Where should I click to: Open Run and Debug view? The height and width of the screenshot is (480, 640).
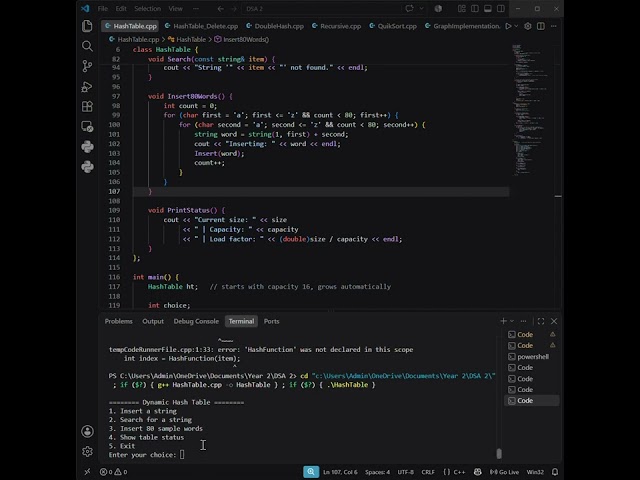pyautogui.click(x=87, y=87)
